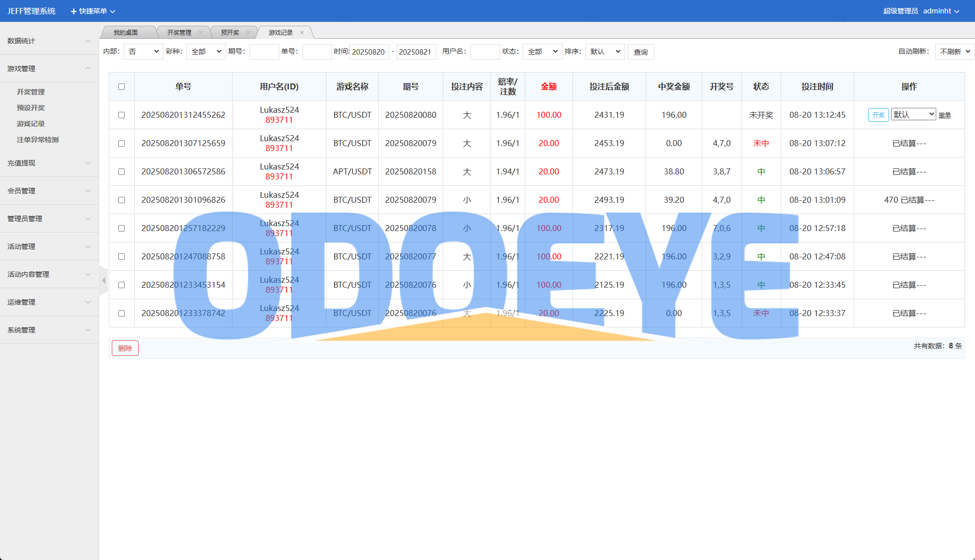
Task: Open the 彩种 dropdown
Action: 206,52
